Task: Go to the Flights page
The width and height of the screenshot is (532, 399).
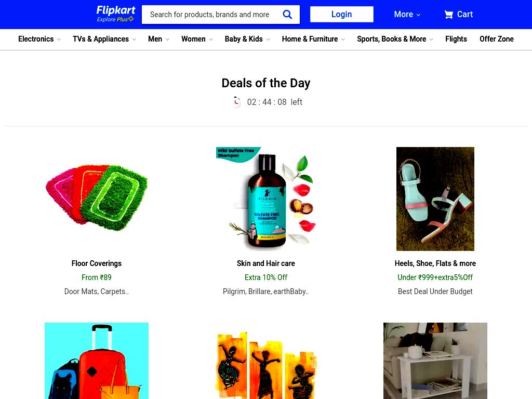Action: [x=456, y=39]
